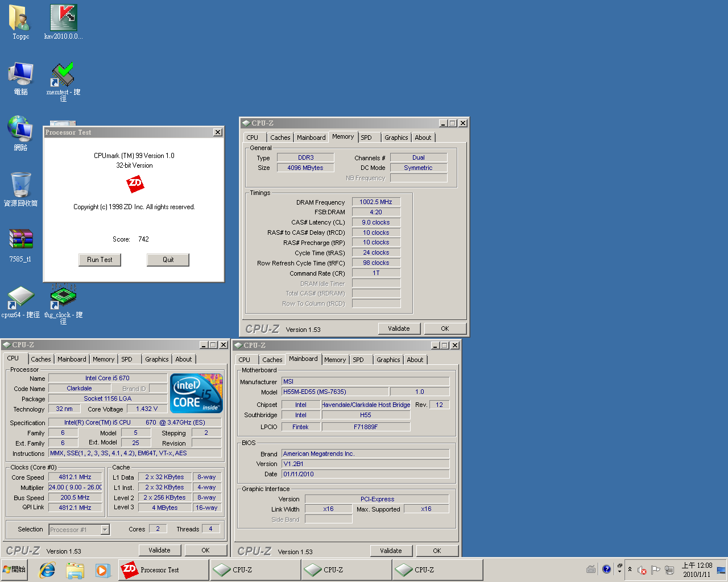Open Graphics tab in CPU-tab CPU-Z window
The height and width of the screenshot is (582, 728).
pos(156,359)
